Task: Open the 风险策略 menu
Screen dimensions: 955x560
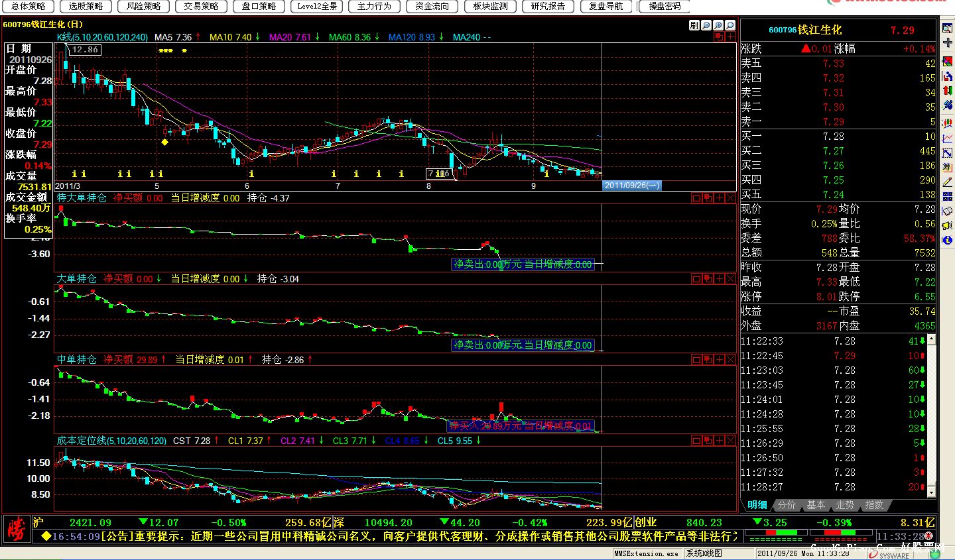Action: pos(144,6)
